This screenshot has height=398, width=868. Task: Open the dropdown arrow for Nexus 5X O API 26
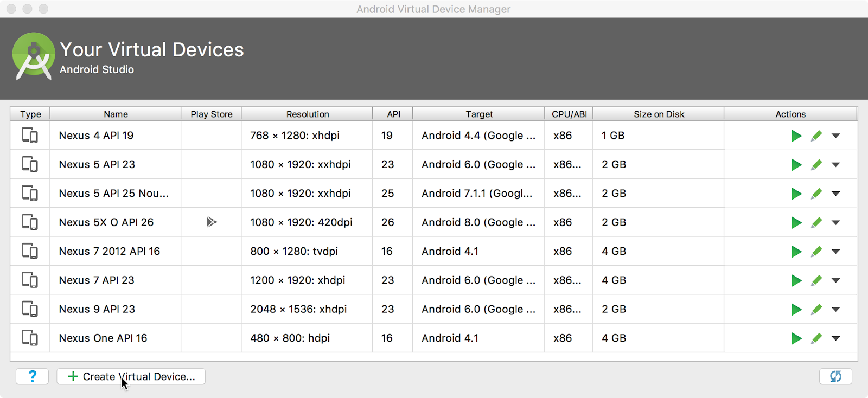click(x=836, y=223)
